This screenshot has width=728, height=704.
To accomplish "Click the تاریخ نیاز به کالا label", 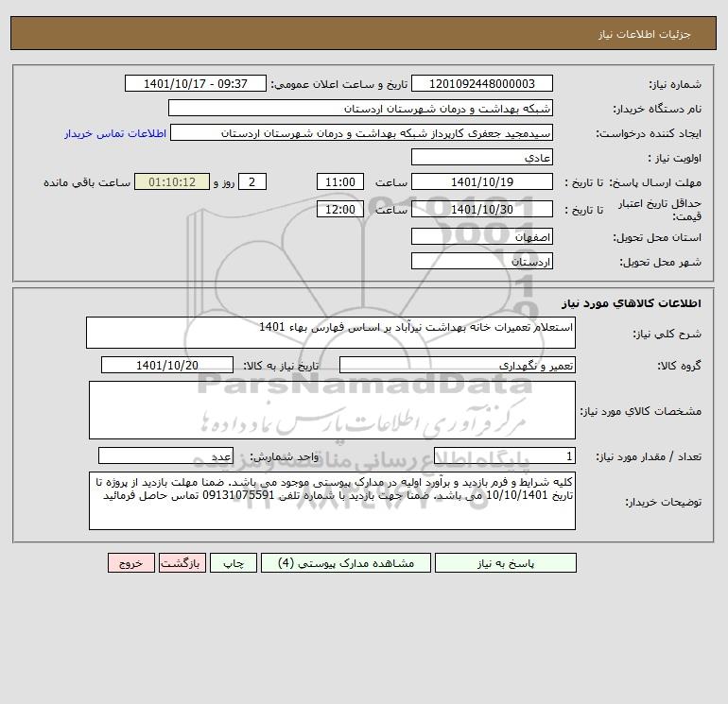I will point(282,366).
